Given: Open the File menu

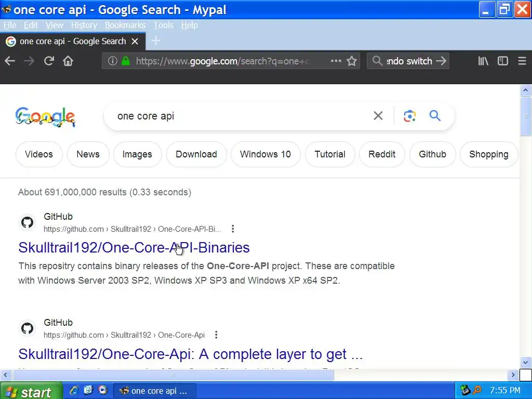Looking at the screenshot, I should [10, 25].
